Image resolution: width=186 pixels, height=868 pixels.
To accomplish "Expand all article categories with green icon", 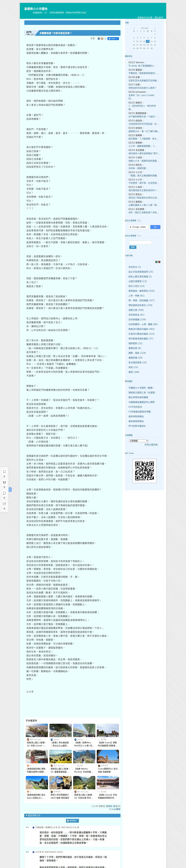I will coord(156,262).
